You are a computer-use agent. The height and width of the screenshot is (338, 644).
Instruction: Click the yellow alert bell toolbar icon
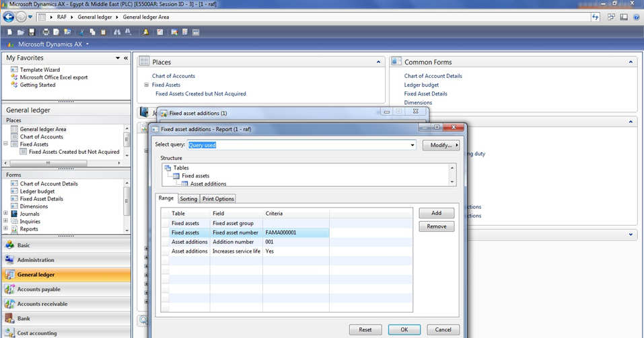145,32
